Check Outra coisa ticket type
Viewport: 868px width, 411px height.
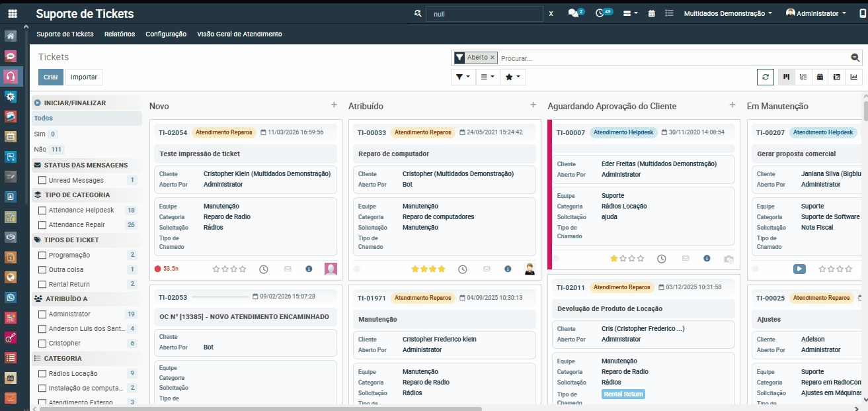click(42, 269)
